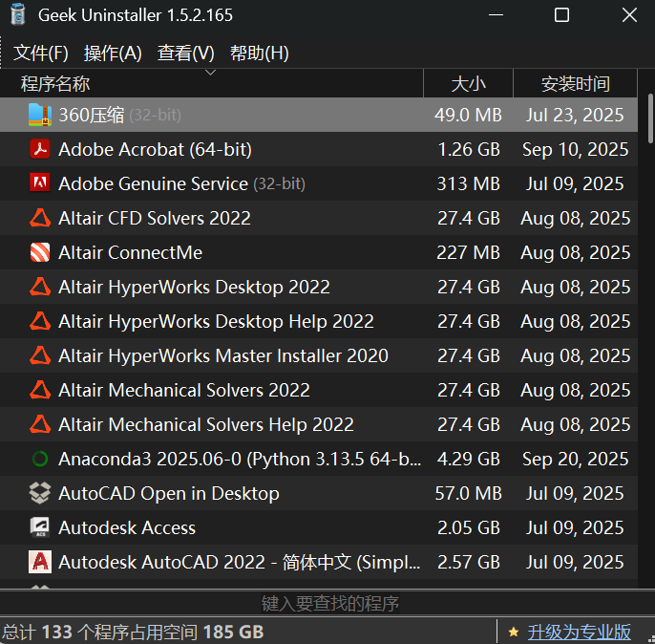The image size is (655, 644).
Task: Click the star icon beside upgrade link
Action: pos(514,632)
